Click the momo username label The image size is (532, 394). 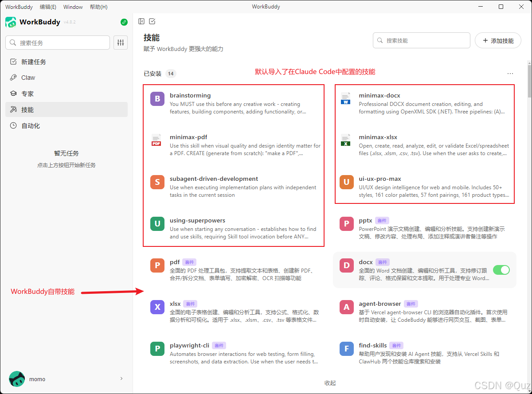(37, 379)
